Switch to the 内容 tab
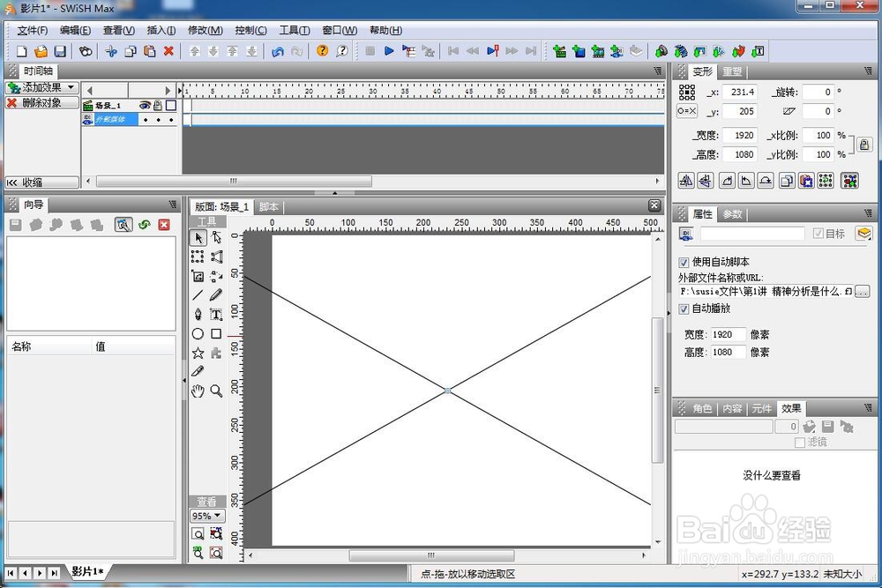This screenshot has width=882, height=588. pos(732,409)
